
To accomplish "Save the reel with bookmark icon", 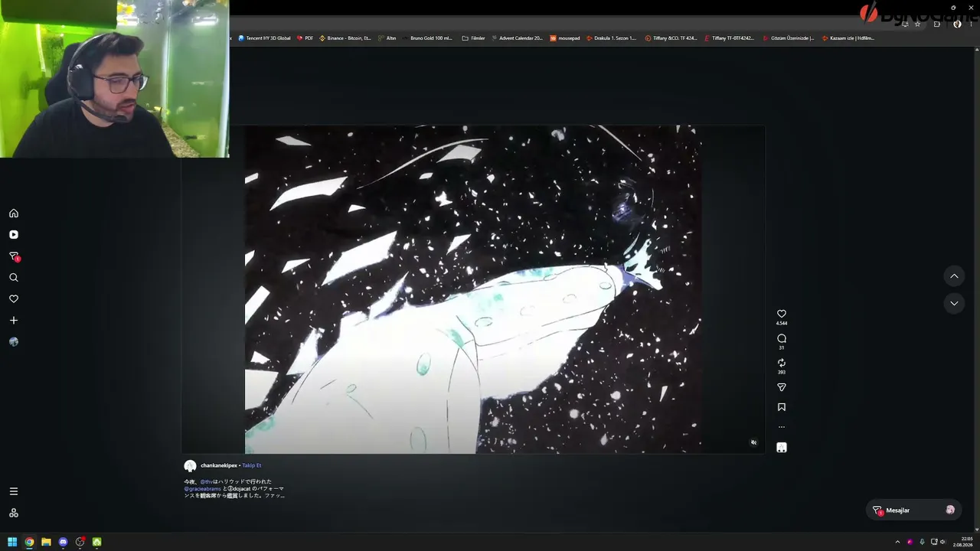I will [x=782, y=407].
